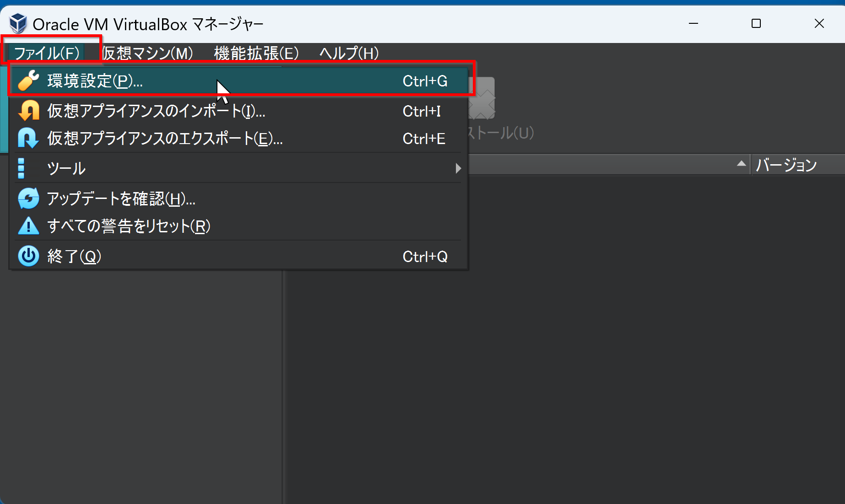This screenshot has height=504, width=845.
Task: Click the wrench preferences icon
Action: 28,81
